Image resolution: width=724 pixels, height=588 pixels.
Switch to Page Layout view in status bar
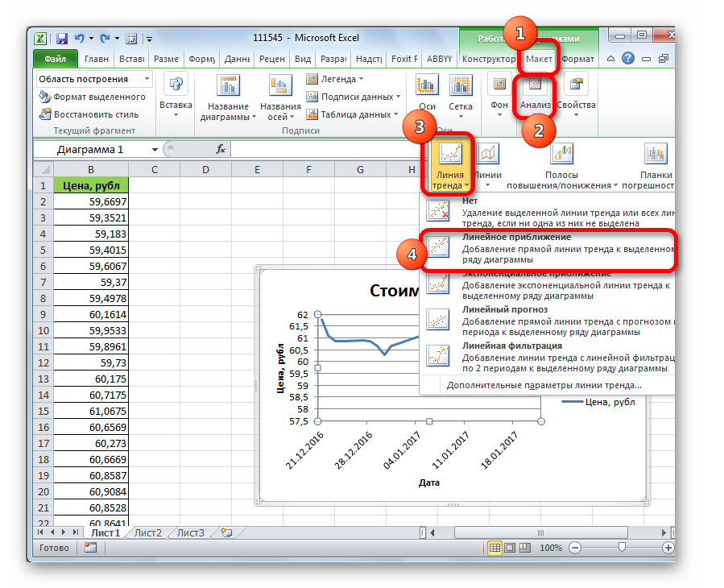(510, 548)
